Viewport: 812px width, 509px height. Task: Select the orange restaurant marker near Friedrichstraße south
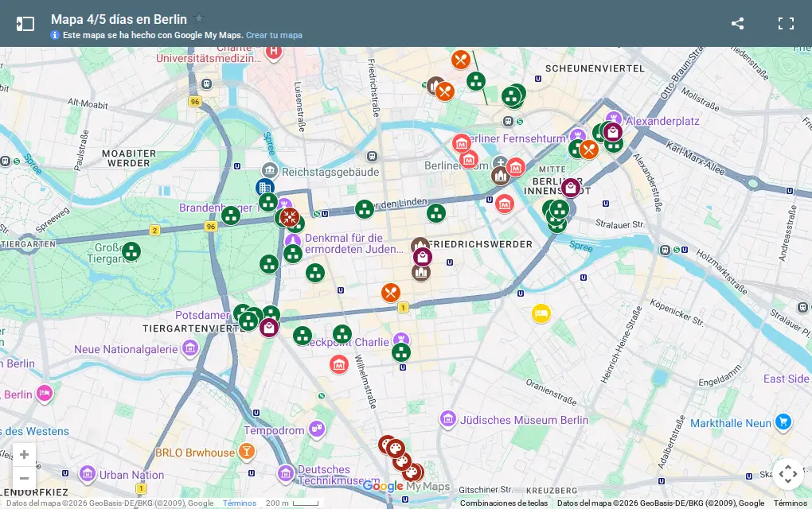tap(391, 293)
